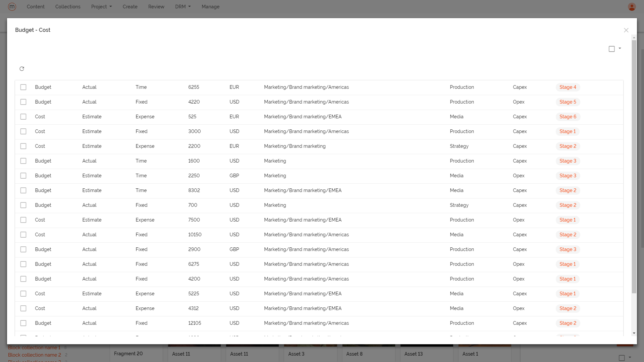Viewport: 644px width, 362px height.
Task: Check the row with amount 6255
Action: [x=23, y=87]
